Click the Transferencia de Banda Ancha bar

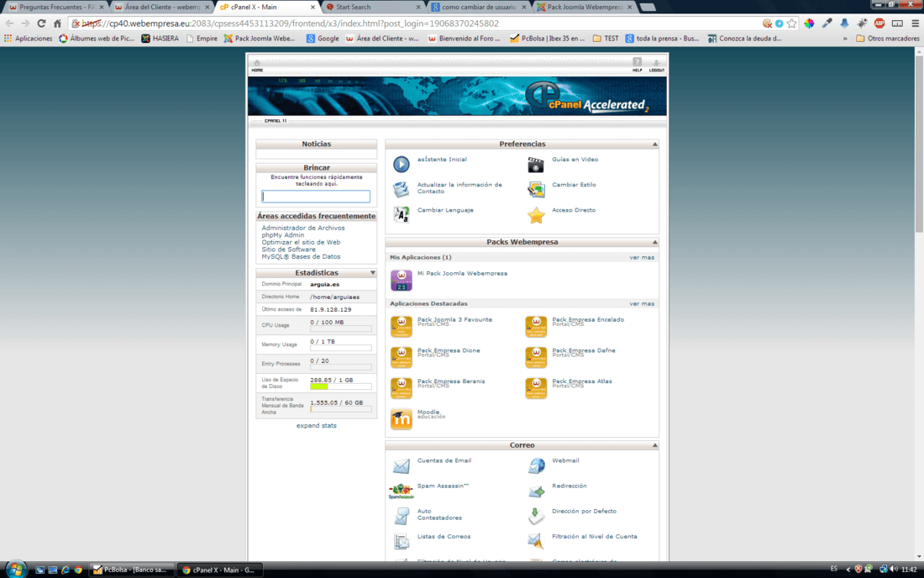tap(340, 409)
